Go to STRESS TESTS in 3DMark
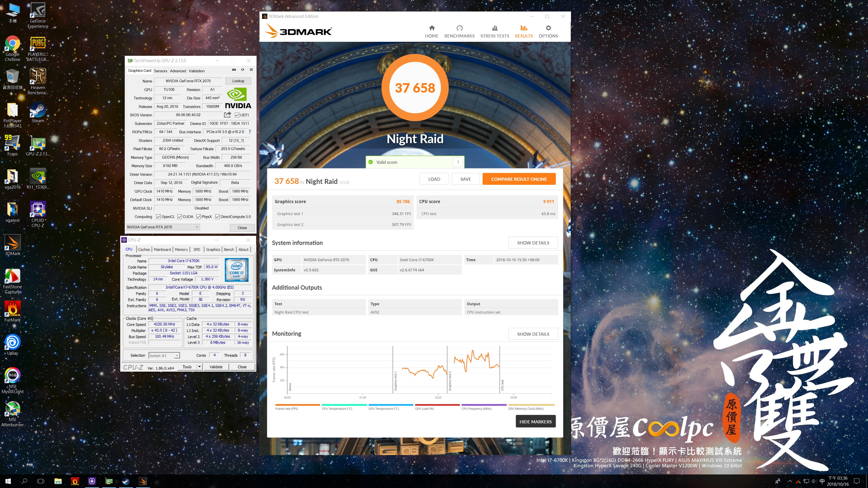868x488 pixels. coord(494,32)
